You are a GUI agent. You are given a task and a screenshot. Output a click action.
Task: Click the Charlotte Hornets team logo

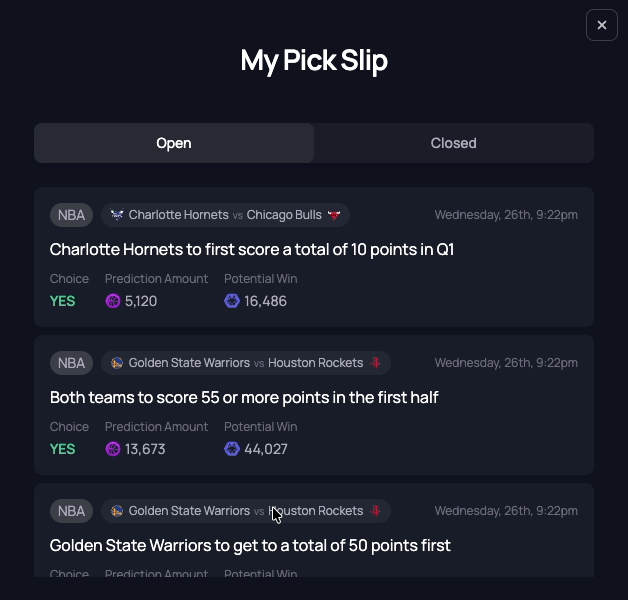[117, 215]
